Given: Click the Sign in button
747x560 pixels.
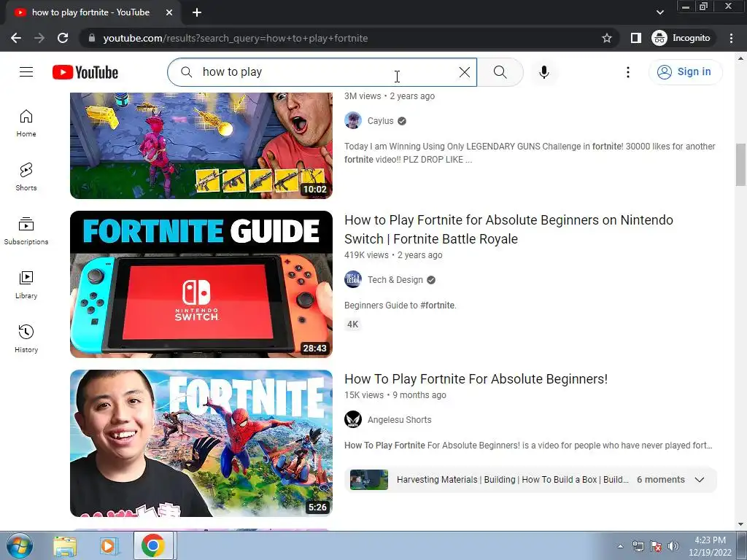Looking at the screenshot, I should click(685, 72).
